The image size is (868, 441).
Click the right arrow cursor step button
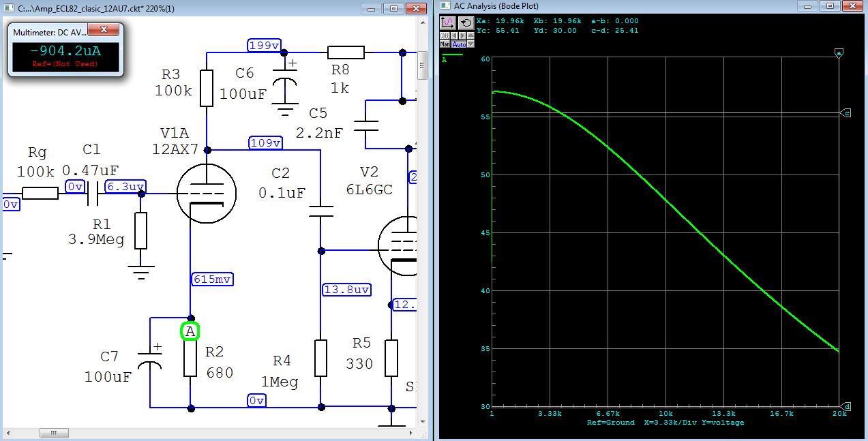(x=462, y=35)
